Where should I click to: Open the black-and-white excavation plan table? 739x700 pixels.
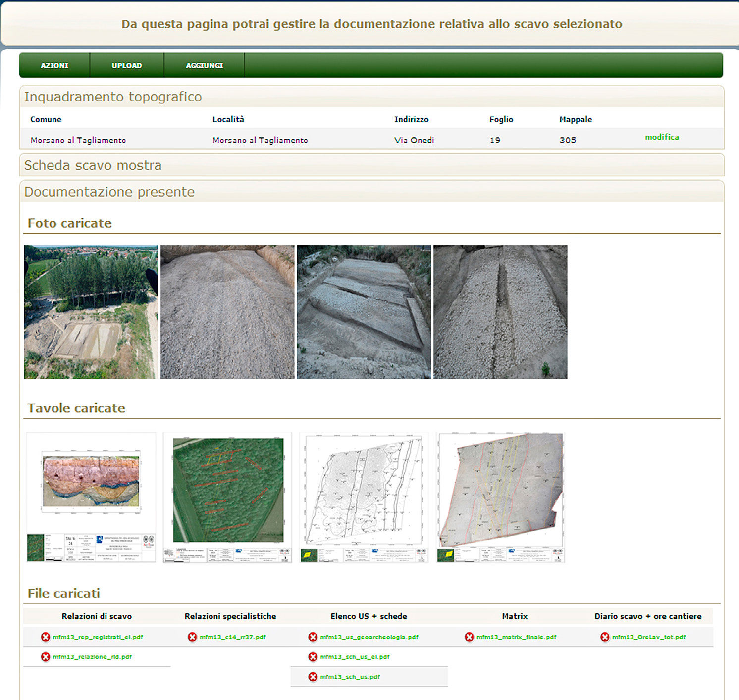[x=364, y=498]
